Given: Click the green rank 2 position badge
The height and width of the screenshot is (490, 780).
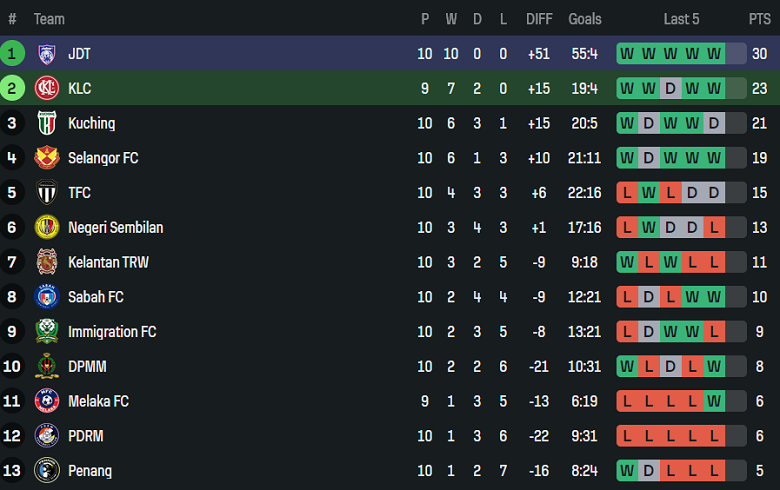Looking at the screenshot, I should tap(13, 89).
